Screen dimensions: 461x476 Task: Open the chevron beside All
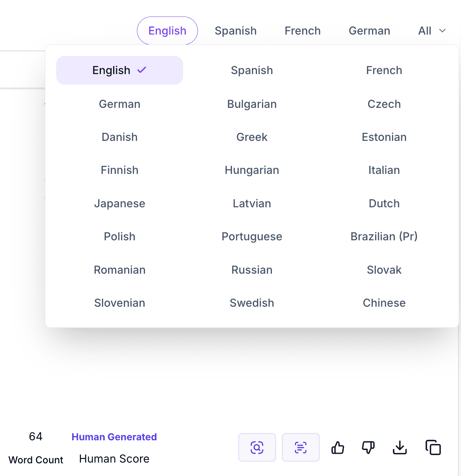(443, 31)
